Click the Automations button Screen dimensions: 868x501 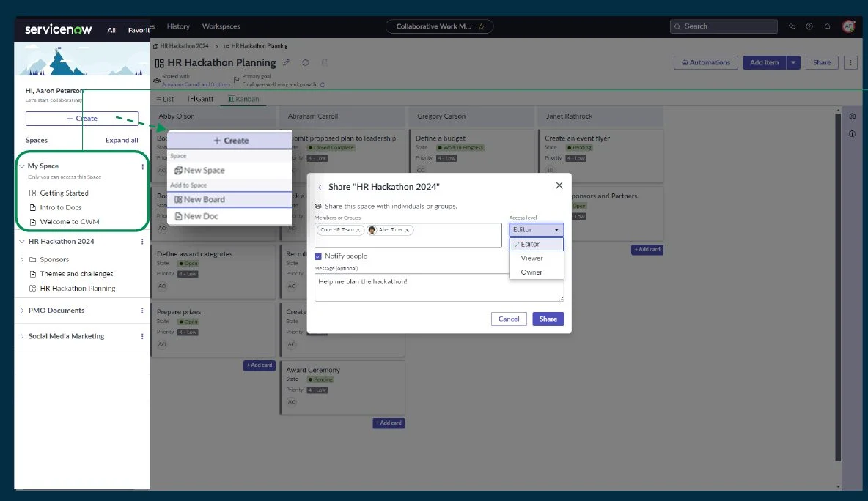click(706, 62)
